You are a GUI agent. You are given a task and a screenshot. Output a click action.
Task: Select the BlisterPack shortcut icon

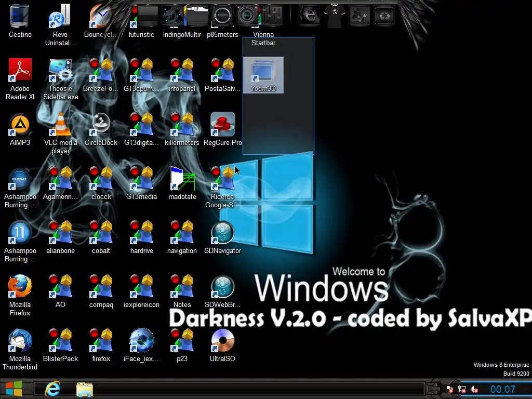(60, 340)
